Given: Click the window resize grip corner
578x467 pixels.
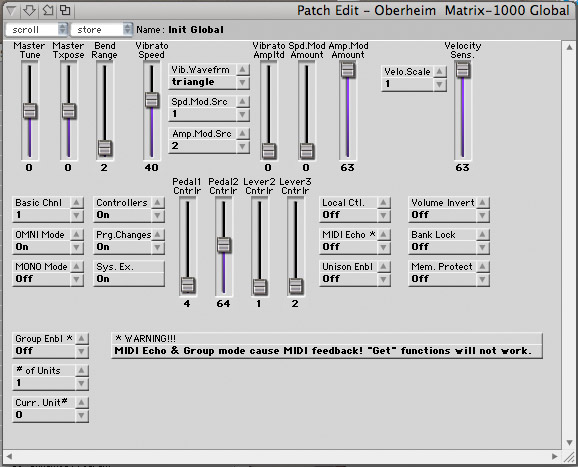Looking at the screenshot, I should coord(570,457).
